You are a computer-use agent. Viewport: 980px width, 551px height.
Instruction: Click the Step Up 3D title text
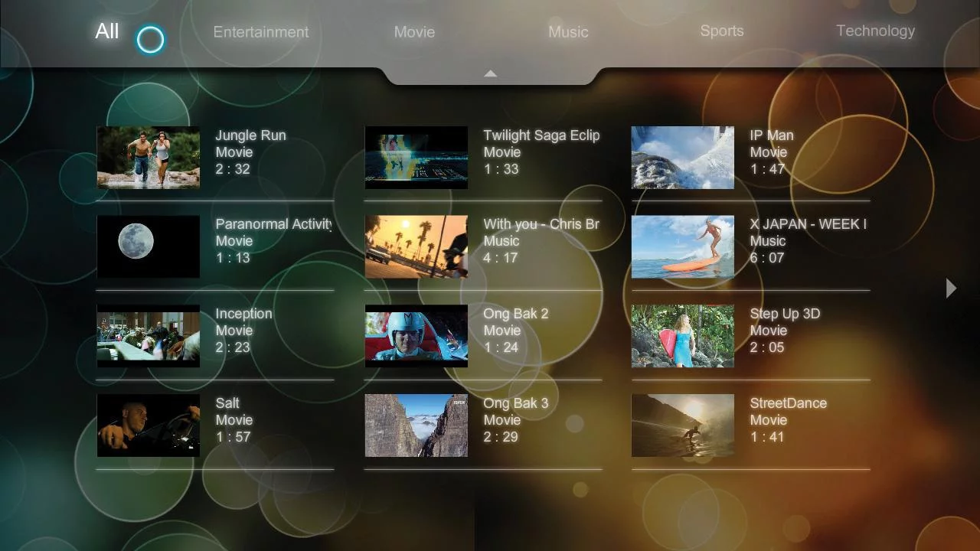[x=786, y=314]
